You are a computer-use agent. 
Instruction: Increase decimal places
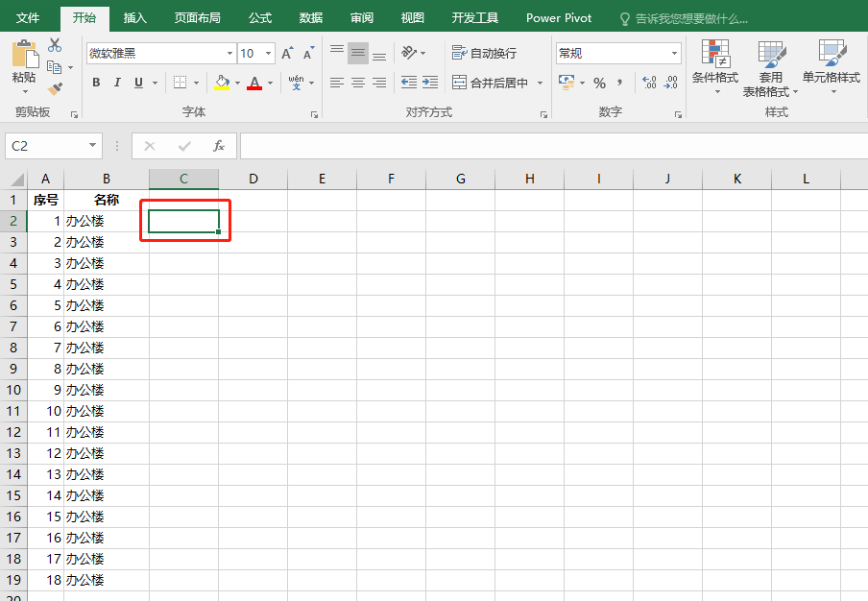pyautogui.click(x=649, y=83)
